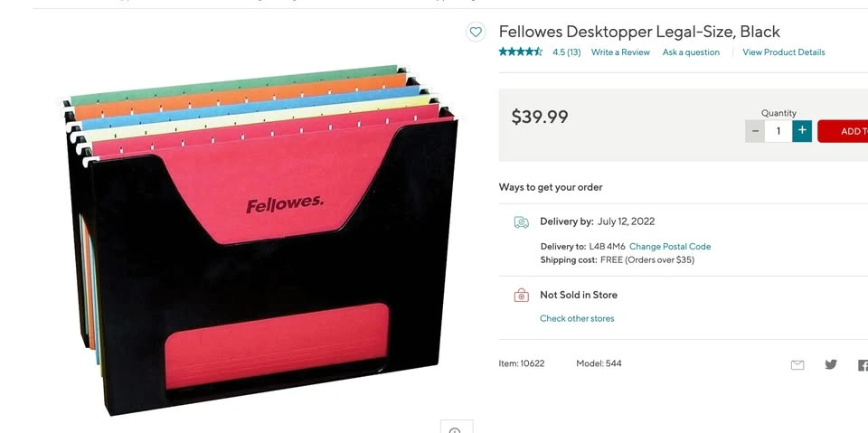This screenshot has width=868, height=433.
Task: Open the Write a Review link
Action: click(x=620, y=52)
